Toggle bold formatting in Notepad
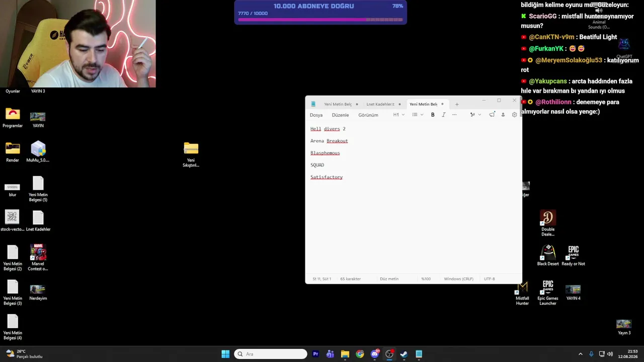 coord(433,115)
